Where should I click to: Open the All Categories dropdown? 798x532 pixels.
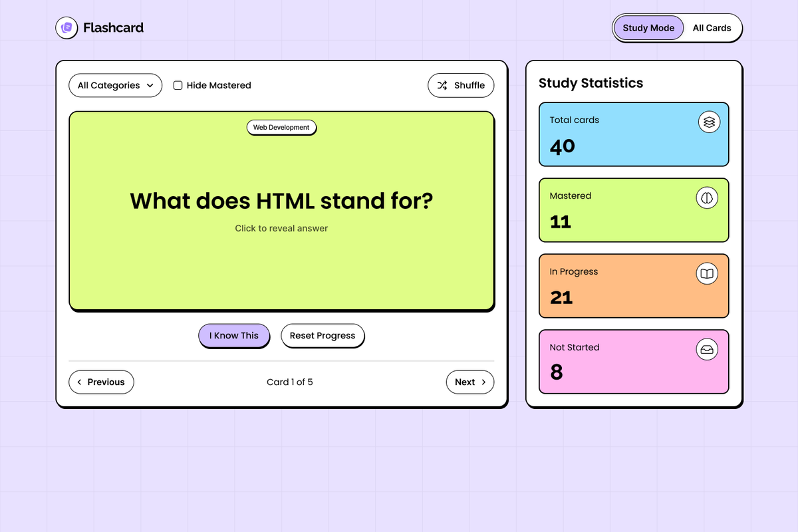click(115, 85)
